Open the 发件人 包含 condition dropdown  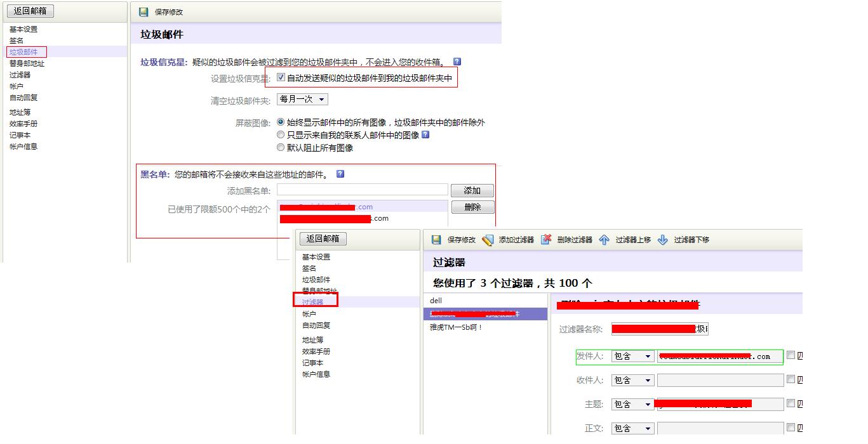click(x=632, y=356)
